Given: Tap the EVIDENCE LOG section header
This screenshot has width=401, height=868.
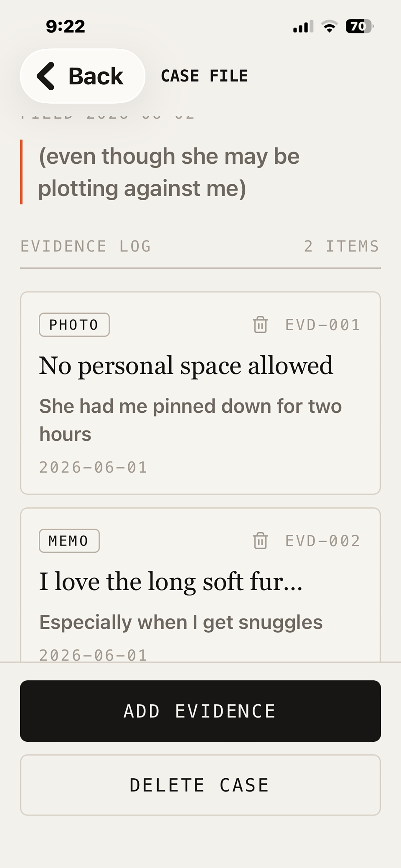Looking at the screenshot, I should tap(86, 246).
